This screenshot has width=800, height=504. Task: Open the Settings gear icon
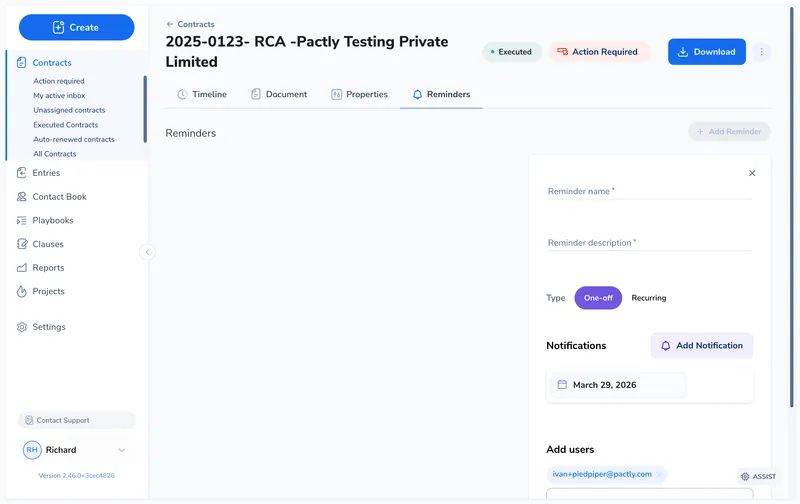pyautogui.click(x=22, y=327)
